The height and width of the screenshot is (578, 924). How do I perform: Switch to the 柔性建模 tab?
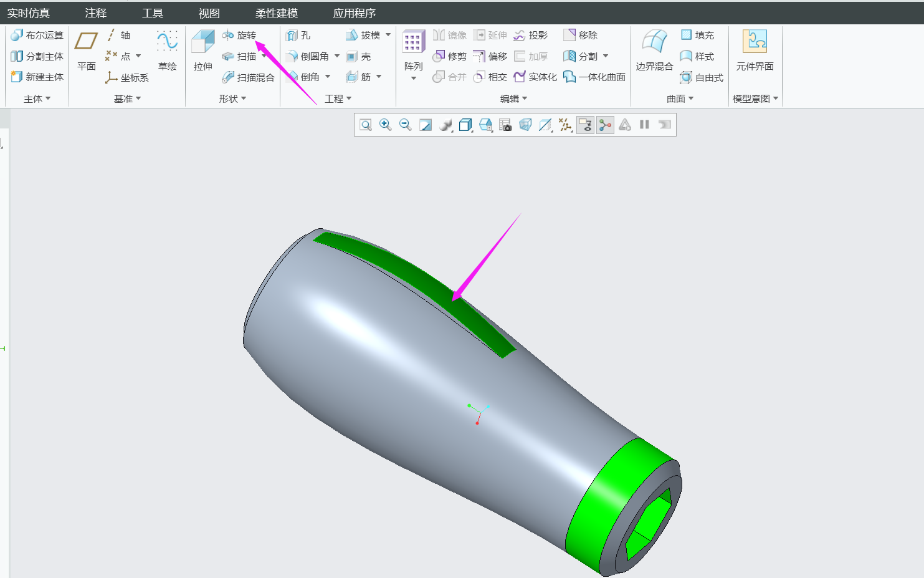pyautogui.click(x=277, y=13)
